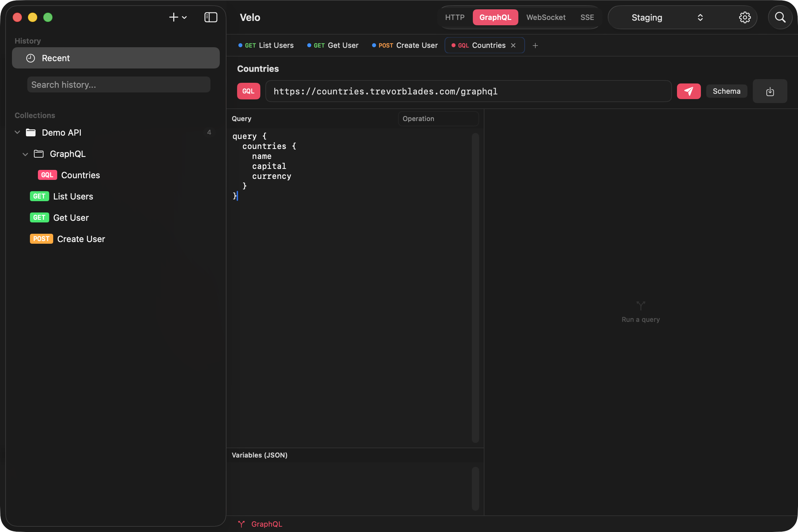Click 'countries {' line in query
This screenshot has width=798, height=532.
click(x=269, y=146)
